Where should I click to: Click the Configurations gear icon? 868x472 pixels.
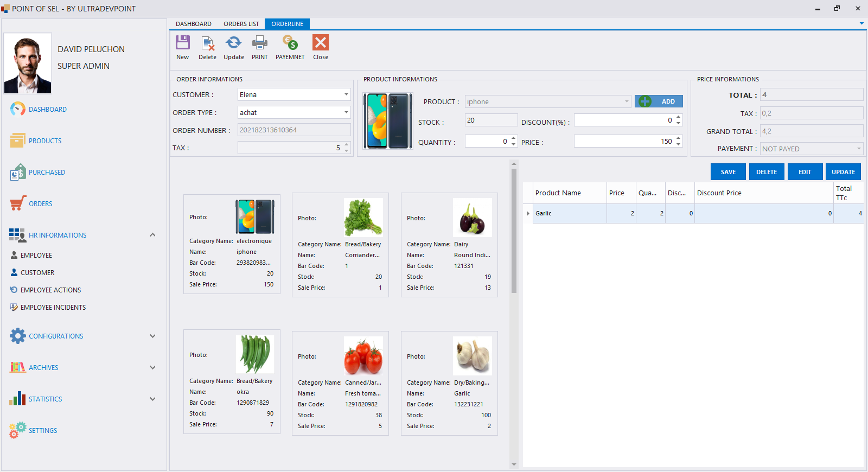click(x=18, y=336)
